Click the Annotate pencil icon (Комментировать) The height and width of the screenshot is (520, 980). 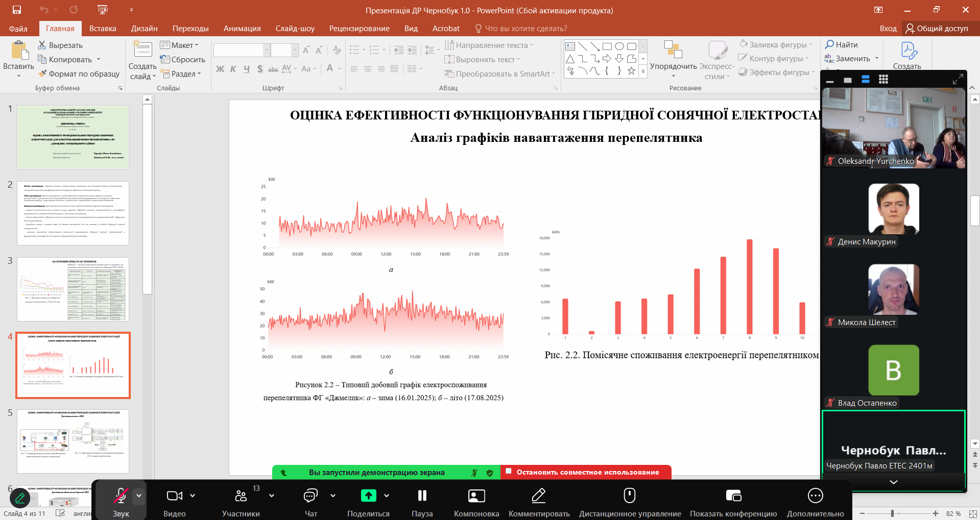539,496
